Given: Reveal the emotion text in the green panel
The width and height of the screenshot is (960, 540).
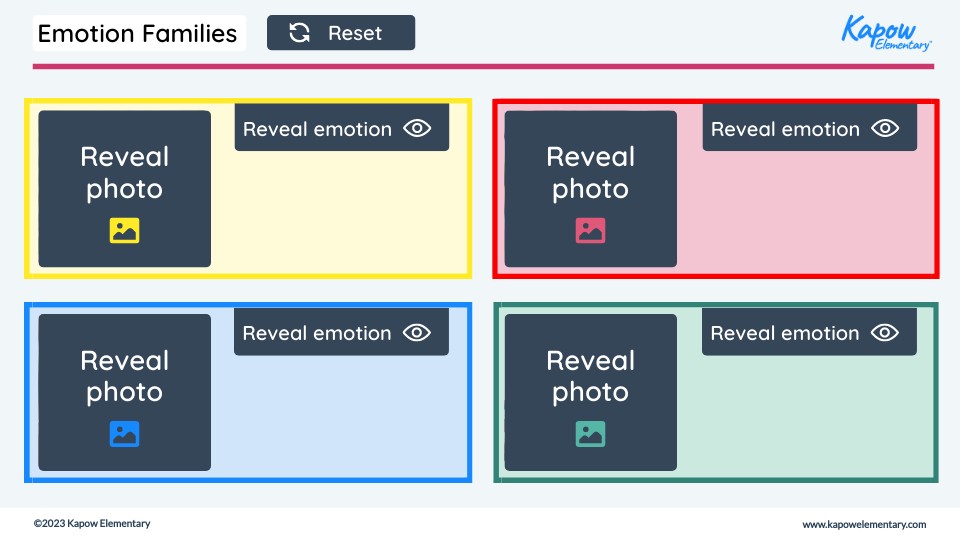Looking at the screenshot, I should point(785,333).
